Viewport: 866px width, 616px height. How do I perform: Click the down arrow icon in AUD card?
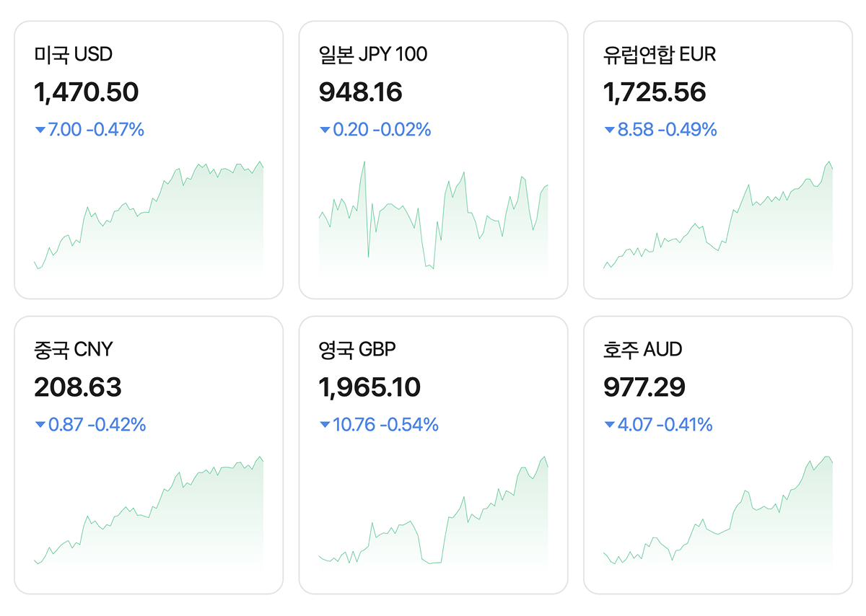[x=609, y=426]
